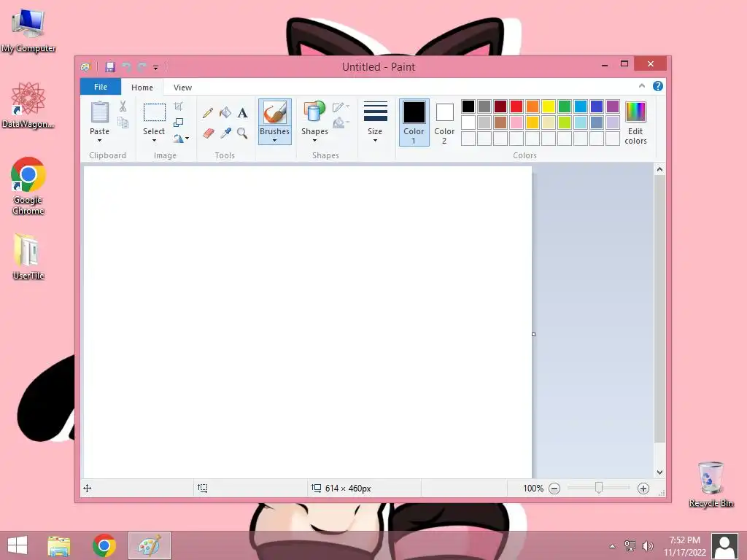Click the Recycle Bin desktop icon
The width and height of the screenshot is (747, 560).
[x=711, y=484]
